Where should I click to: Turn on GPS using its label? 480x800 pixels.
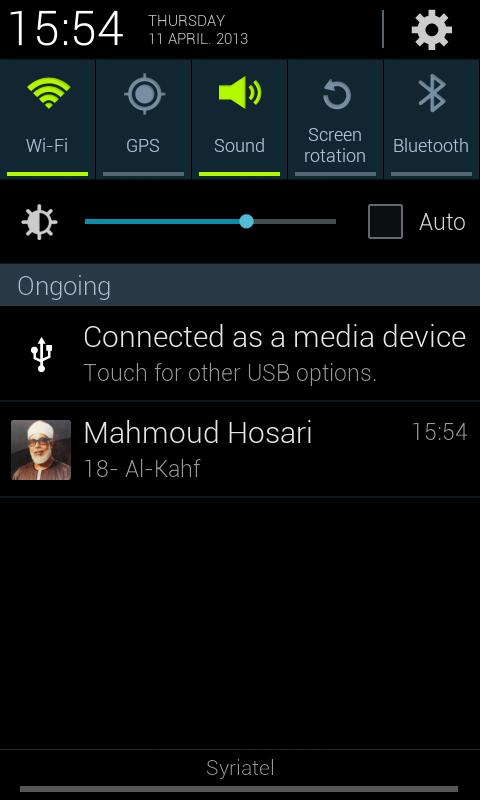143,146
